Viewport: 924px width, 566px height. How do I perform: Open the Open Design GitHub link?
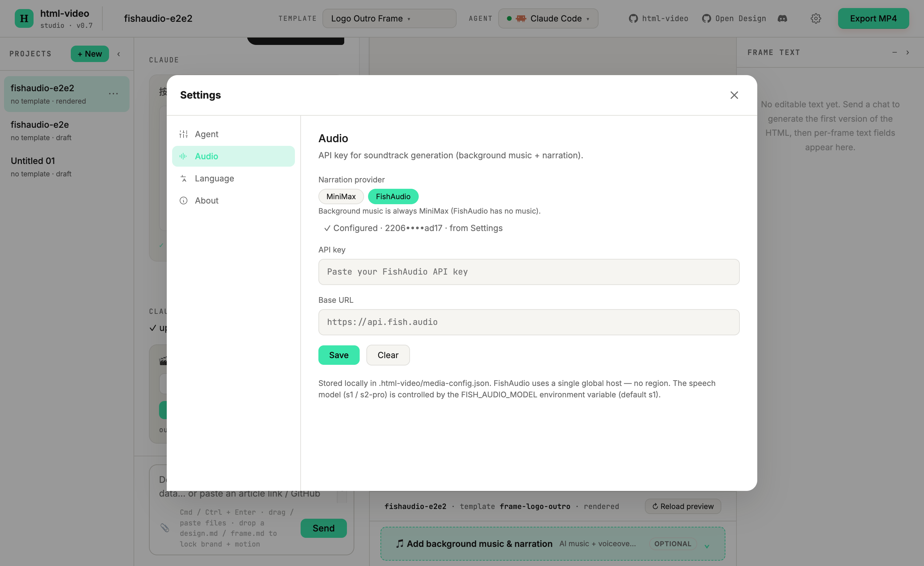pos(734,18)
